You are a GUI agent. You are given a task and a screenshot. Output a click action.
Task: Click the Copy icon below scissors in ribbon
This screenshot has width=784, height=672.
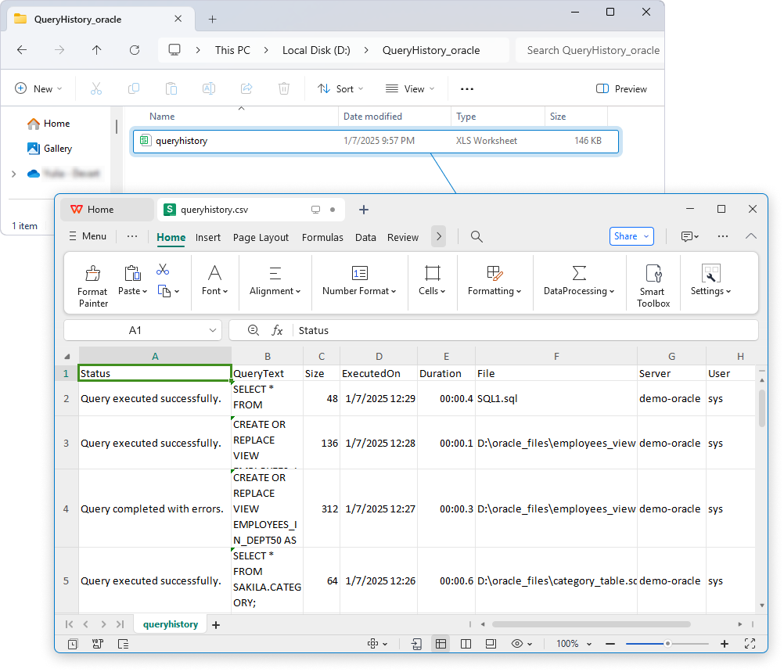164,290
